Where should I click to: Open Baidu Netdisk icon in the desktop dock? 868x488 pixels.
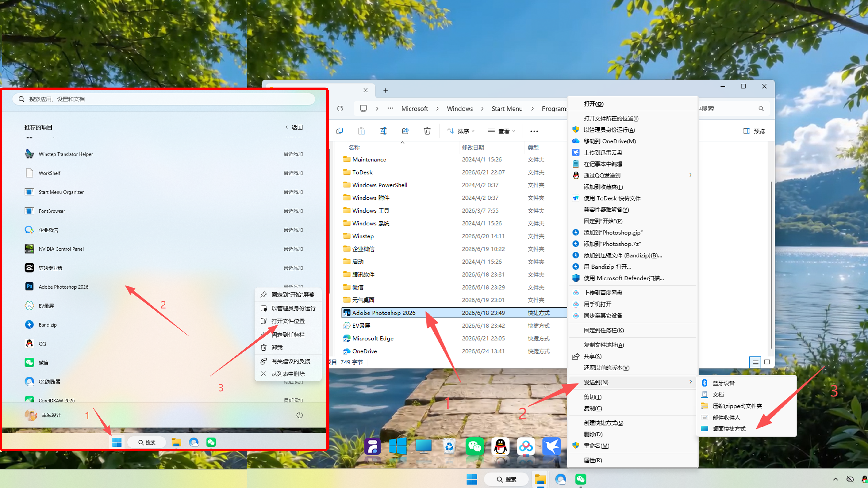(526, 446)
